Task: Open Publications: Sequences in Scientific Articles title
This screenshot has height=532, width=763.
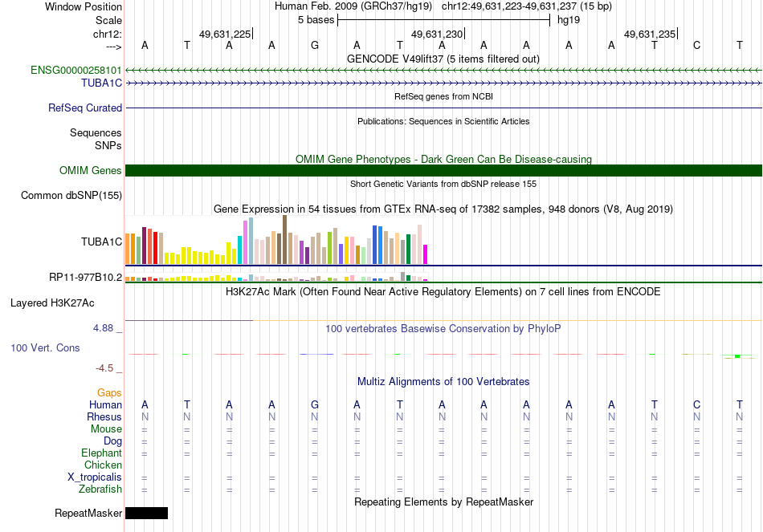Action: point(443,121)
